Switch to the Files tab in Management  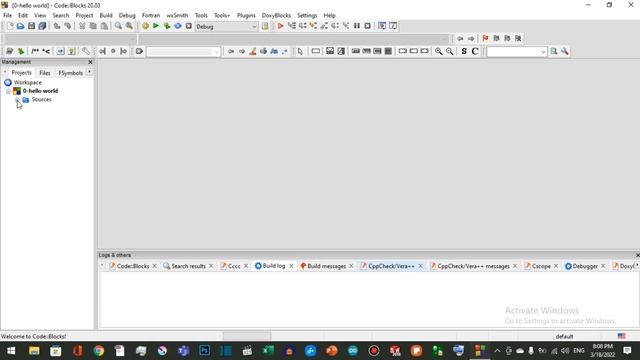click(x=45, y=73)
